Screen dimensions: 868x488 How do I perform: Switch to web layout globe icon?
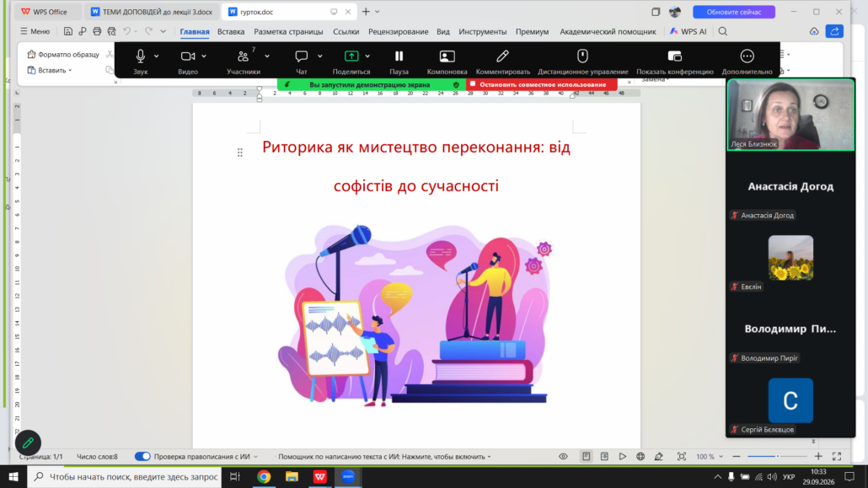pos(640,457)
